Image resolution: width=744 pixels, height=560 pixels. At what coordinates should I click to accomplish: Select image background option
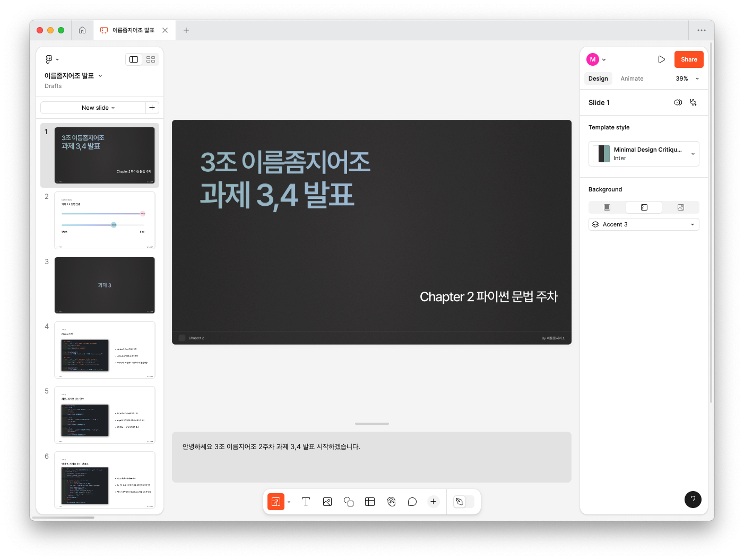coord(681,207)
